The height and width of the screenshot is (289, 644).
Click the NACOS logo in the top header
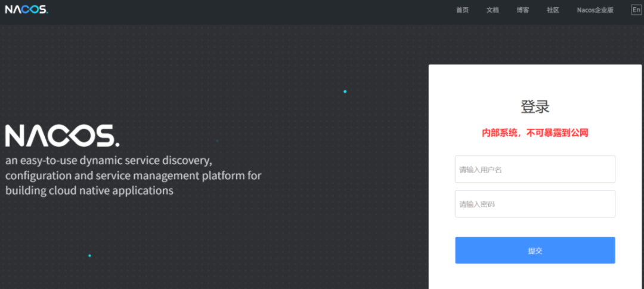pos(26,10)
